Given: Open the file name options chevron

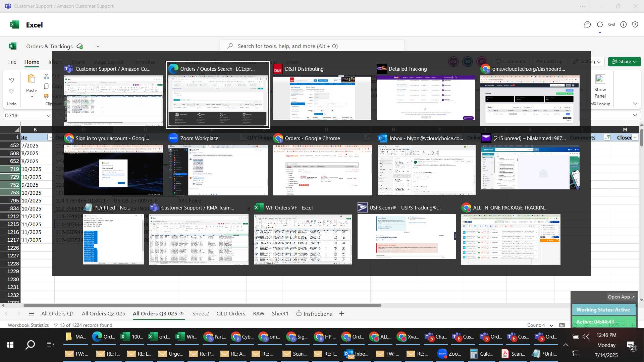Looking at the screenshot, I should tap(98, 46).
